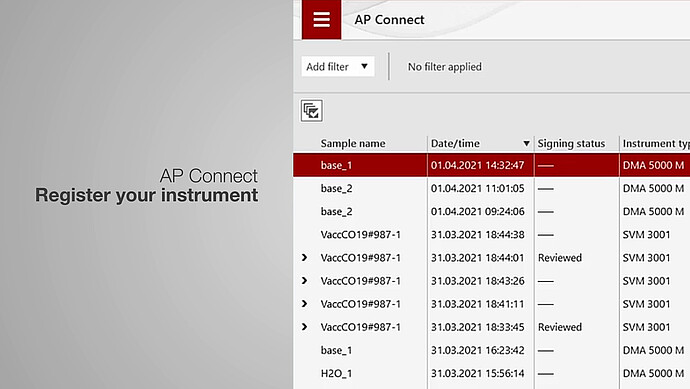
Task: Expand the VaccCO19#987-1 row at 18:44:01
Action: click(304, 257)
